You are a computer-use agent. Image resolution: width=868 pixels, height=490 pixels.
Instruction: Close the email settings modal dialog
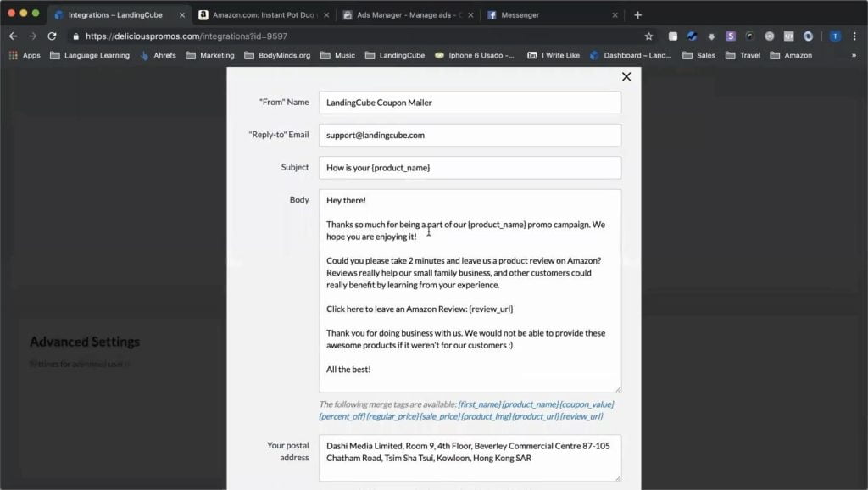pos(626,77)
